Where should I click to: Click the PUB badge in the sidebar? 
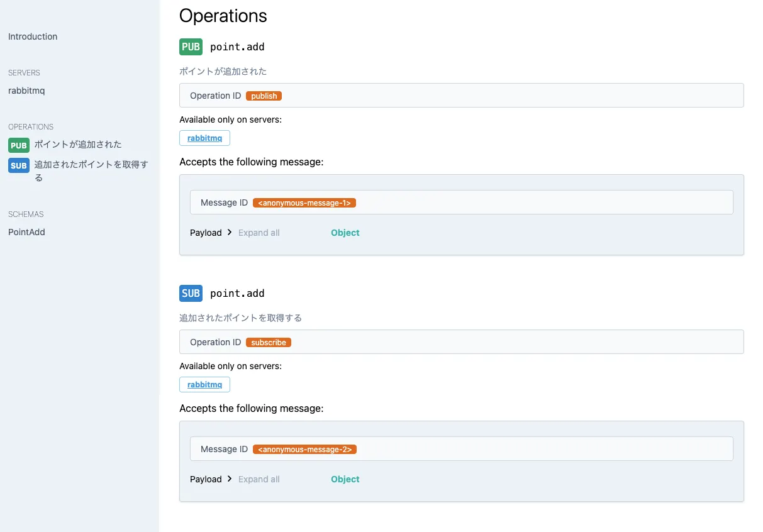pyautogui.click(x=19, y=145)
